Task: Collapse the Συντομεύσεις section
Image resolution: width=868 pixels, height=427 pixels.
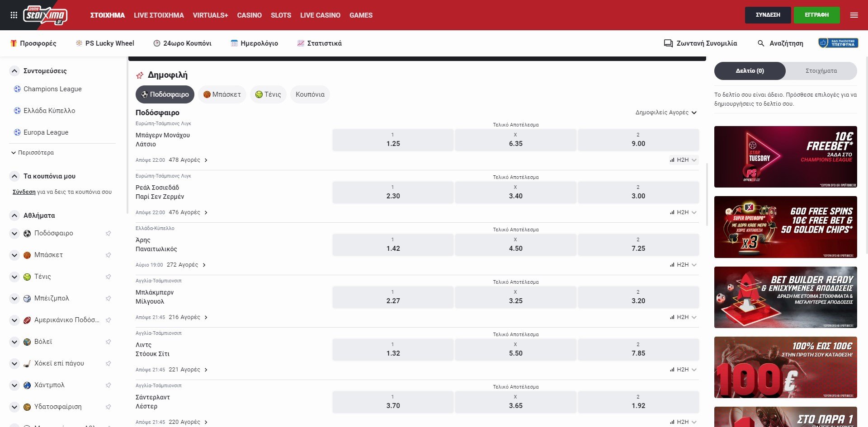Action: click(x=14, y=71)
